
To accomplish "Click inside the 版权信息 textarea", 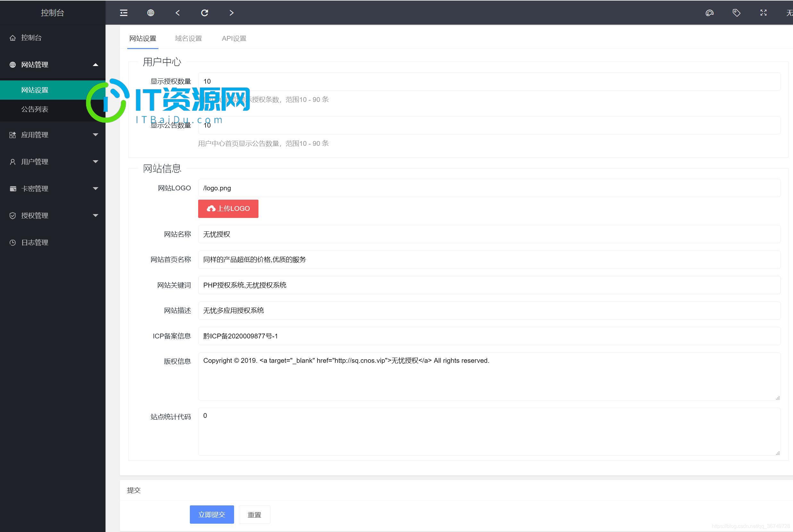I will tap(489, 377).
